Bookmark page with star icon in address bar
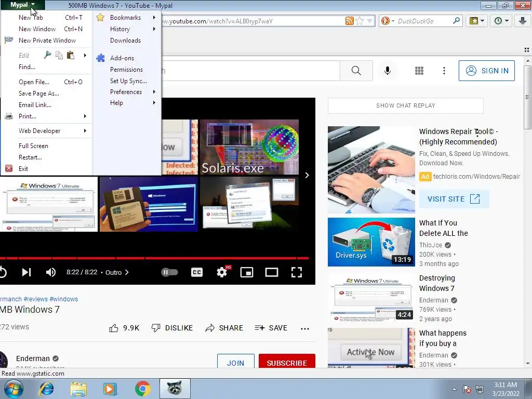 coord(360,21)
